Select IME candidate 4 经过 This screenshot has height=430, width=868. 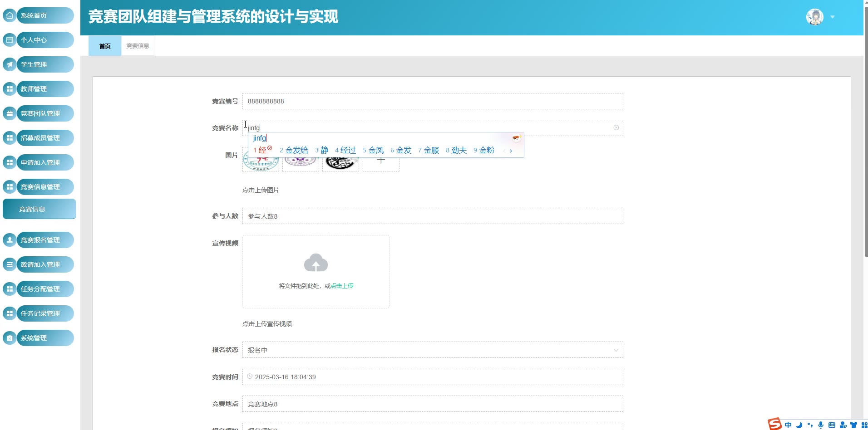point(345,150)
